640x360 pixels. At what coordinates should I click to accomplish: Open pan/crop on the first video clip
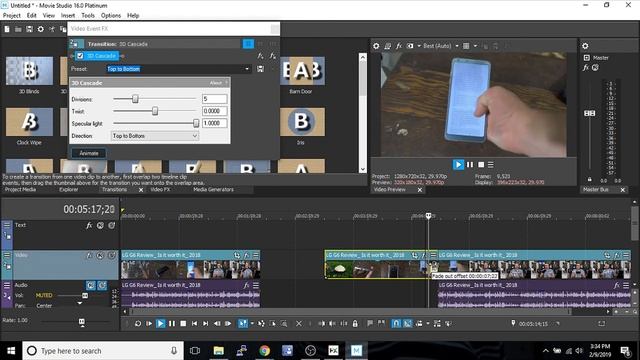(x=237, y=255)
